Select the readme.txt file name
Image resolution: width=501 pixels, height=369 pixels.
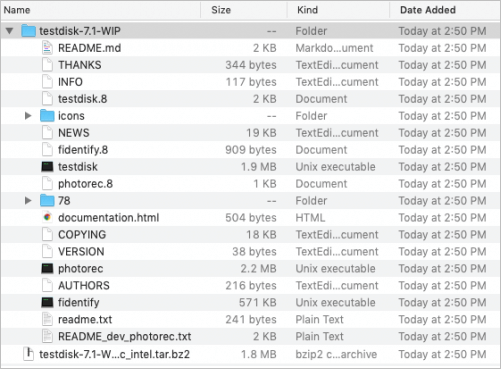coord(85,320)
